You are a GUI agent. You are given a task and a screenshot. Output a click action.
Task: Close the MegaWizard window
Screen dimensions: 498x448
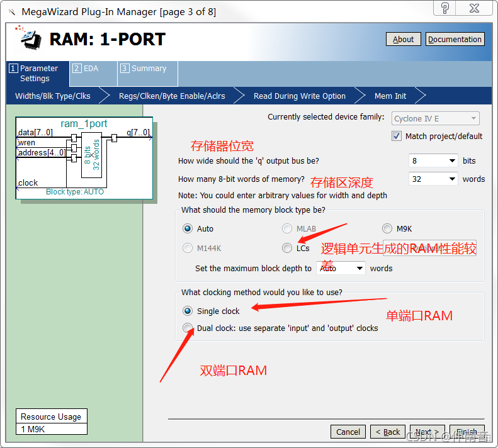click(x=474, y=8)
